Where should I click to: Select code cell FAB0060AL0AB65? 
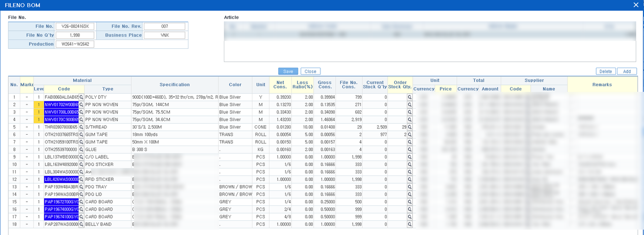tap(61, 97)
